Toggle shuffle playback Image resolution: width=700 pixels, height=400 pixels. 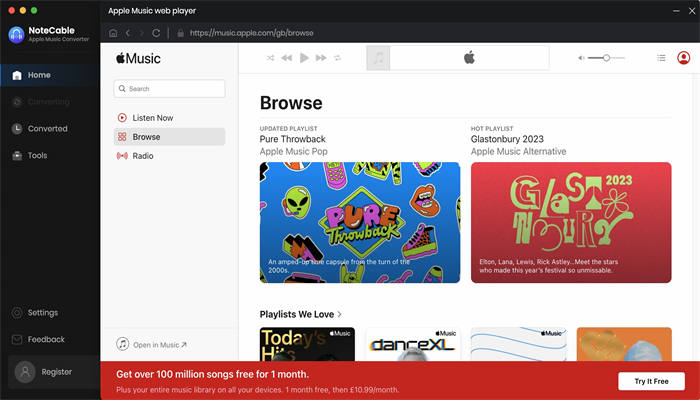pos(271,58)
